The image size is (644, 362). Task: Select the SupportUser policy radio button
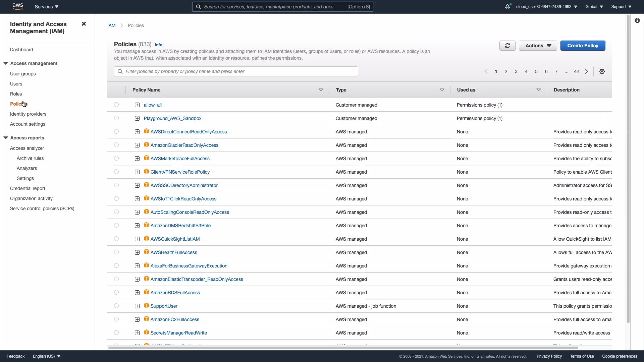pyautogui.click(x=116, y=306)
